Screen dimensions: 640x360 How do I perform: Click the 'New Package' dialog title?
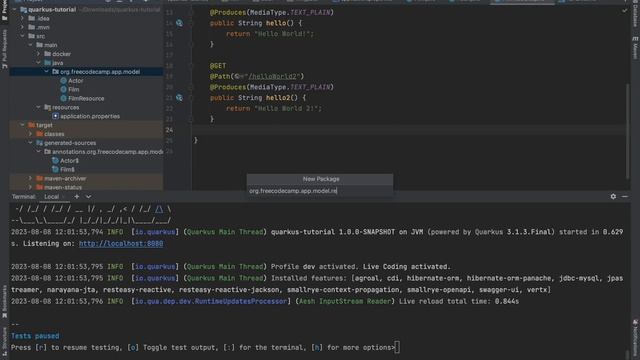(x=321, y=179)
